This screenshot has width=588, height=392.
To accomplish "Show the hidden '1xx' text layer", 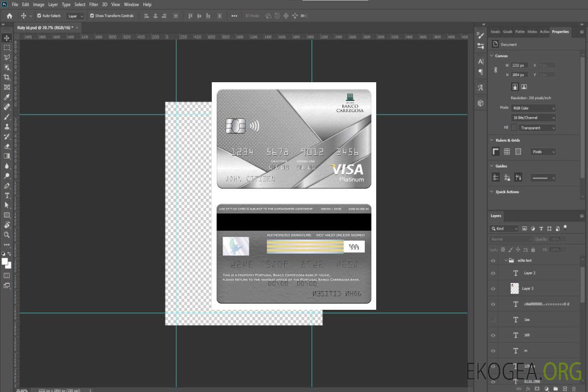I will [x=493, y=320].
